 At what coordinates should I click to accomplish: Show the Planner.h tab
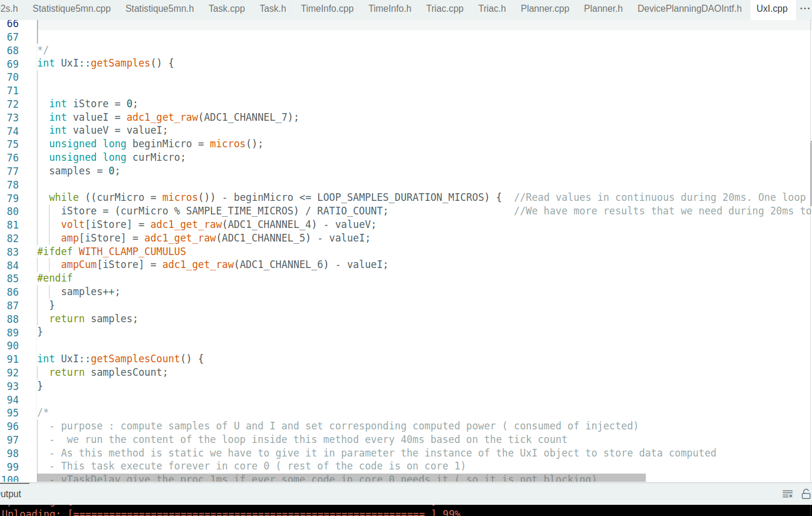(603, 9)
